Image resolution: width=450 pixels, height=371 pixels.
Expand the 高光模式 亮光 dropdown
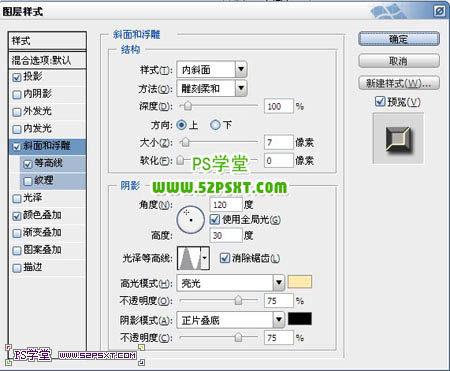(279, 283)
